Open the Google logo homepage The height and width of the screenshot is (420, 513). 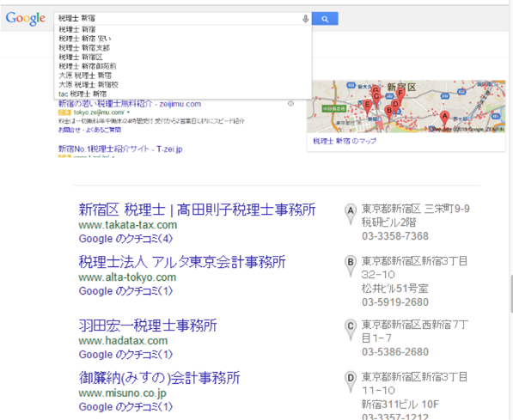click(x=26, y=19)
